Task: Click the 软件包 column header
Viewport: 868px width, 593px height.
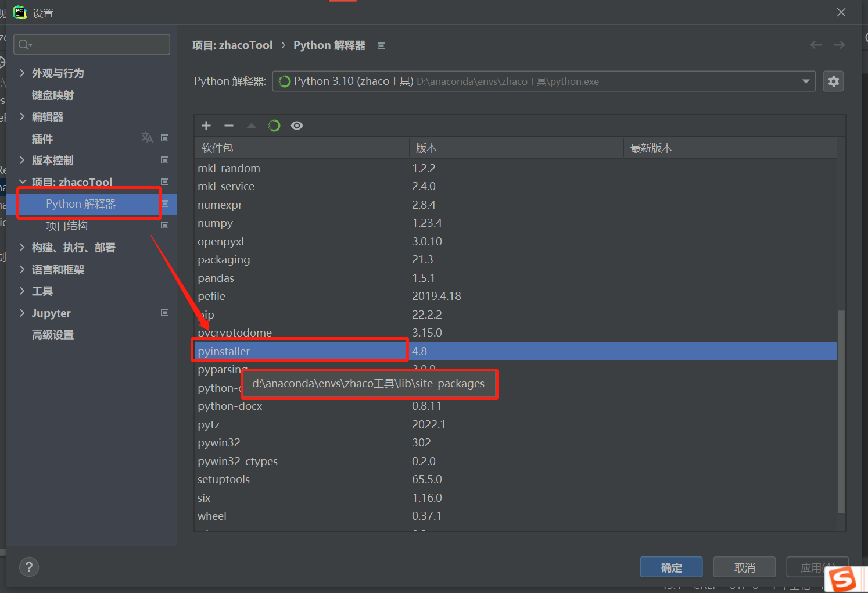Action: pyautogui.click(x=302, y=148)
